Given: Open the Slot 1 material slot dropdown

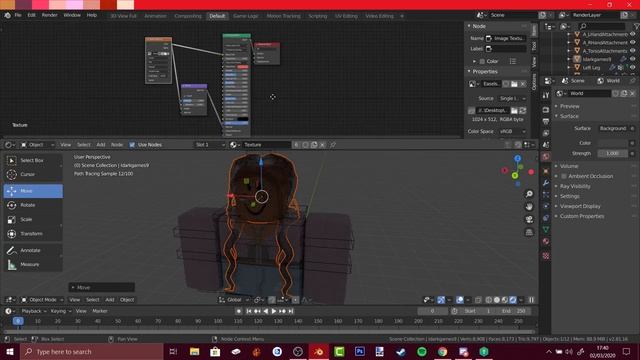Looking at the screenshot, I should coord(210,145).
